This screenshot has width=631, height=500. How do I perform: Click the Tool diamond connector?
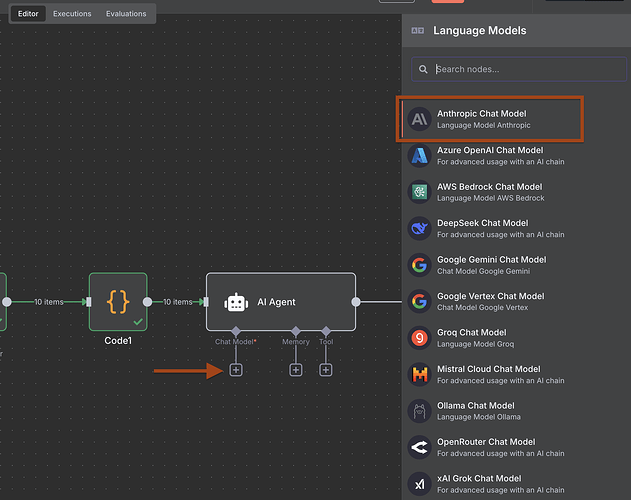tap(326, 331)
